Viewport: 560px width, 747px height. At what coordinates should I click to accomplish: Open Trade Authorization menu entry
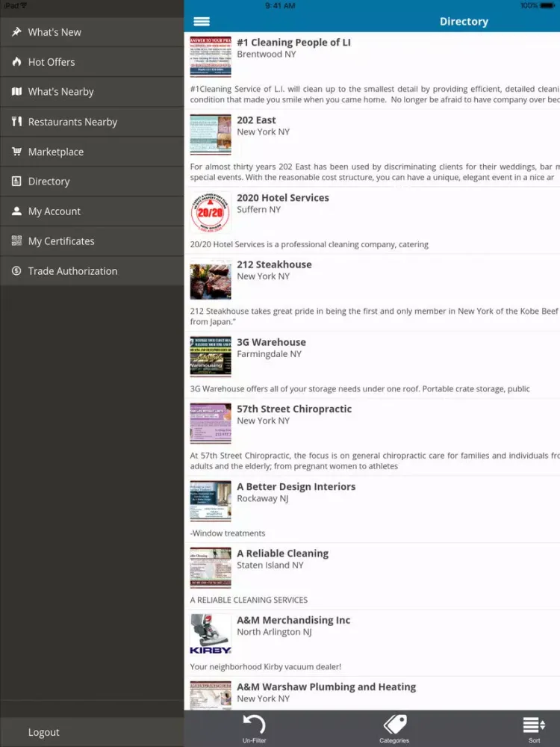click(x=92, y=271)
